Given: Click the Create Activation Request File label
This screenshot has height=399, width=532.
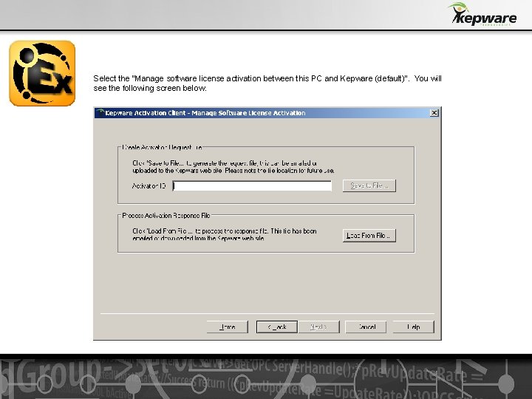Looking at the screenshot, I should (162, 147).
